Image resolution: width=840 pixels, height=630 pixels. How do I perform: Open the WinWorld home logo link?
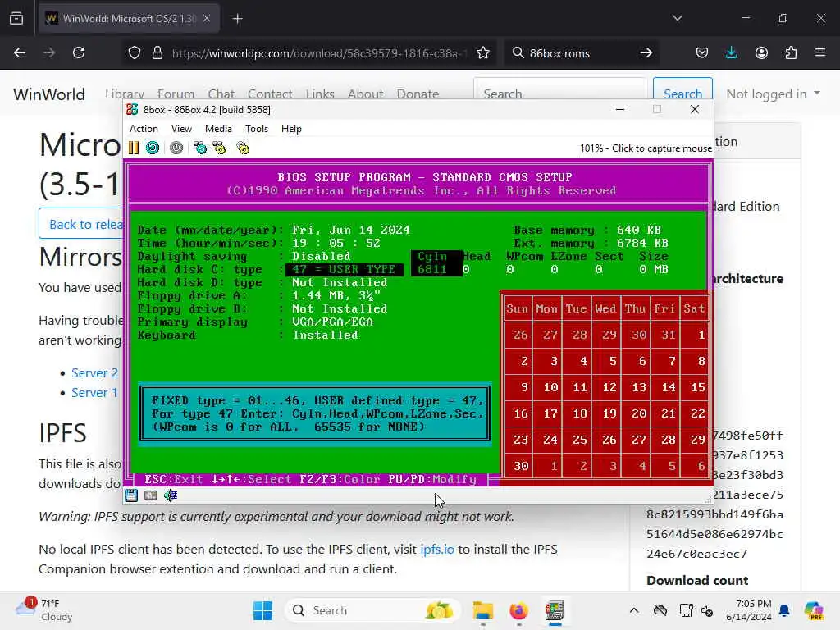[x=49, y=94]
